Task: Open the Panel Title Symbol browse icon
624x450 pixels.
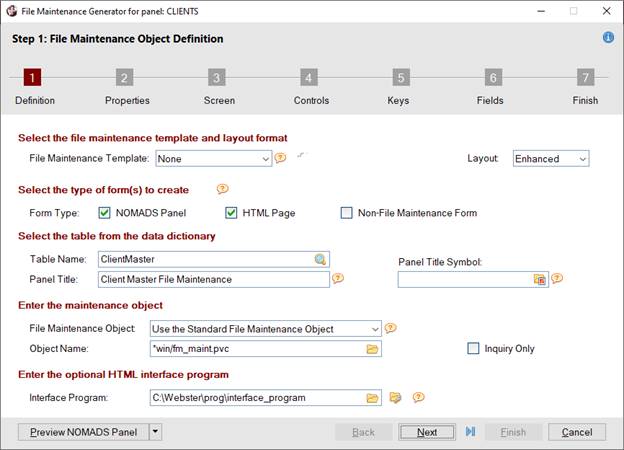Action: pos(539,280)
